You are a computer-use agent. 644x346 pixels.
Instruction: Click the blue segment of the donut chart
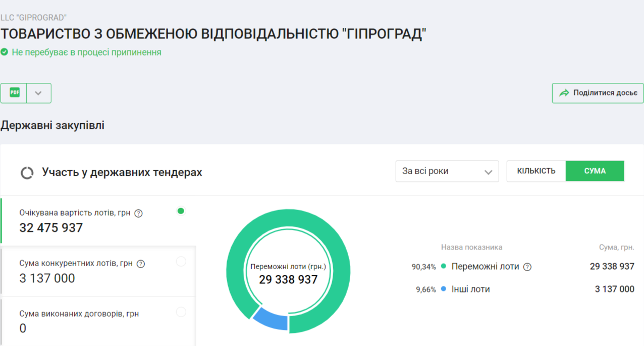[270, 318]
